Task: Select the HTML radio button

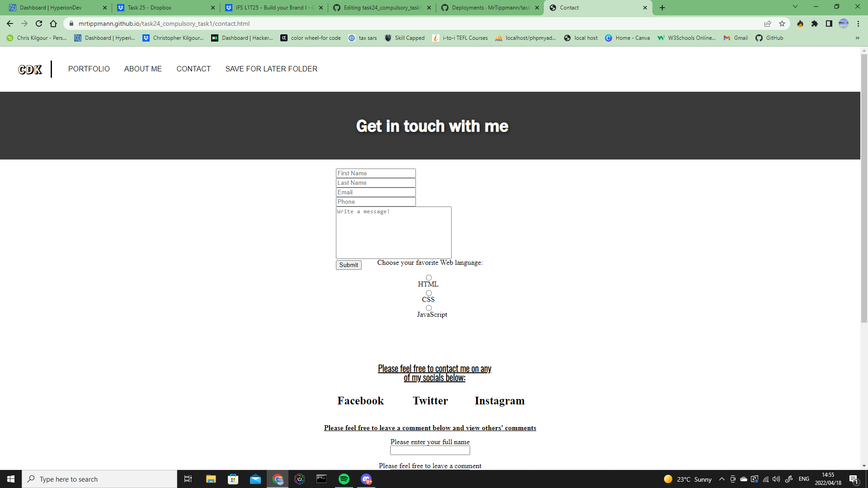Action: click(x=428, y=277)
